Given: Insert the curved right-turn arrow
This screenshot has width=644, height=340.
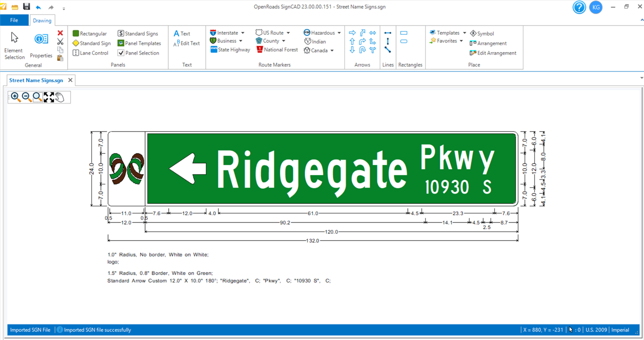Looking at the screenshot, I should click(363, 41).
